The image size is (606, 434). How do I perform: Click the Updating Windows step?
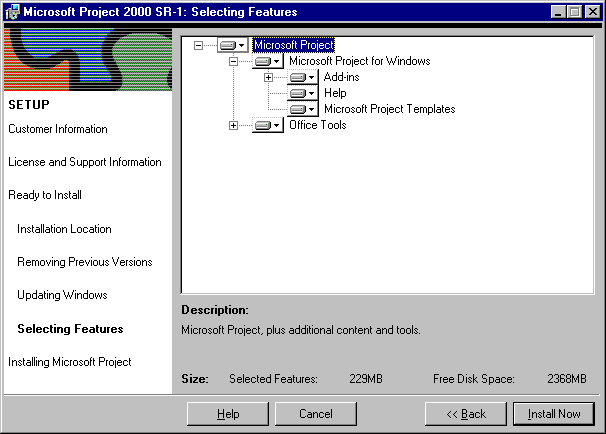62,295
